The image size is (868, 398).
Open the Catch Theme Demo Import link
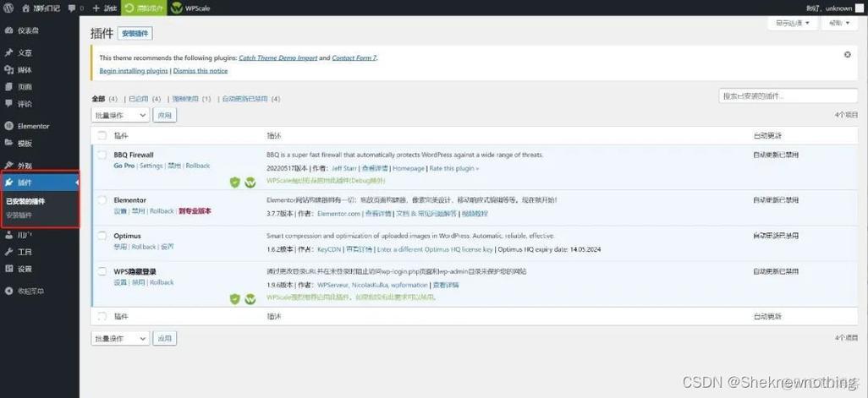278,57
